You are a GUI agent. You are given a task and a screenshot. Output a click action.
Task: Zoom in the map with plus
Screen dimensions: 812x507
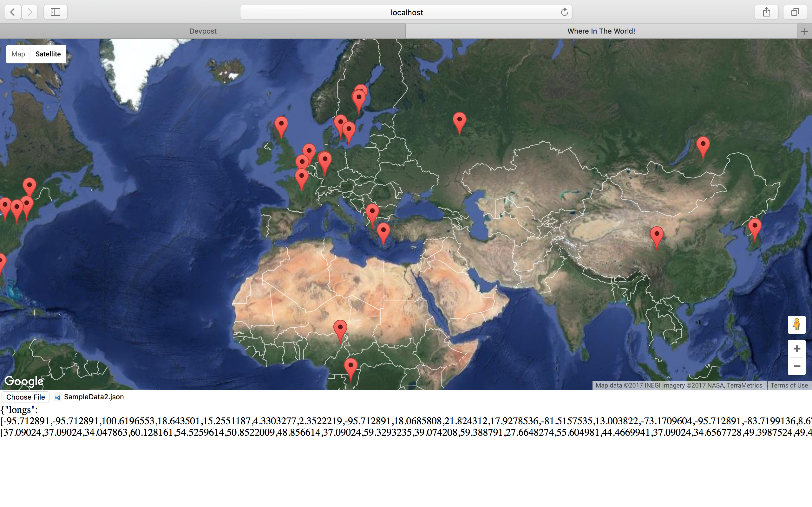coord(796,349)
